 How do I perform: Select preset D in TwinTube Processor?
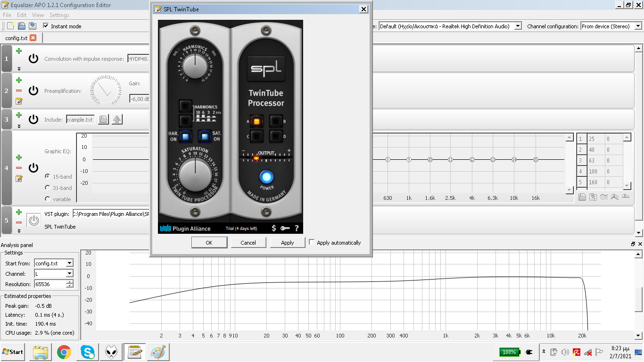click(276, 137)
